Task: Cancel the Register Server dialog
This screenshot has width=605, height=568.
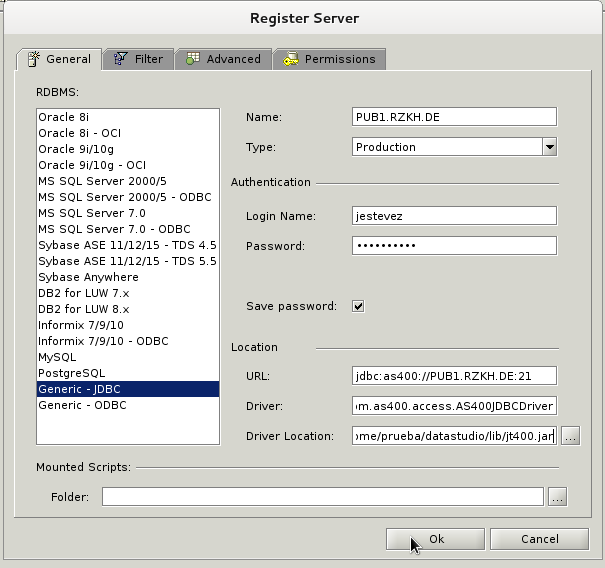Action: tap(539, 539)
